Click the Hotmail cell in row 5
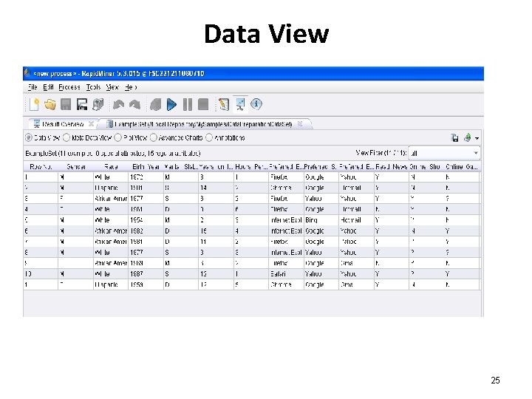The image size is (532, 399). tap(356, 220)
